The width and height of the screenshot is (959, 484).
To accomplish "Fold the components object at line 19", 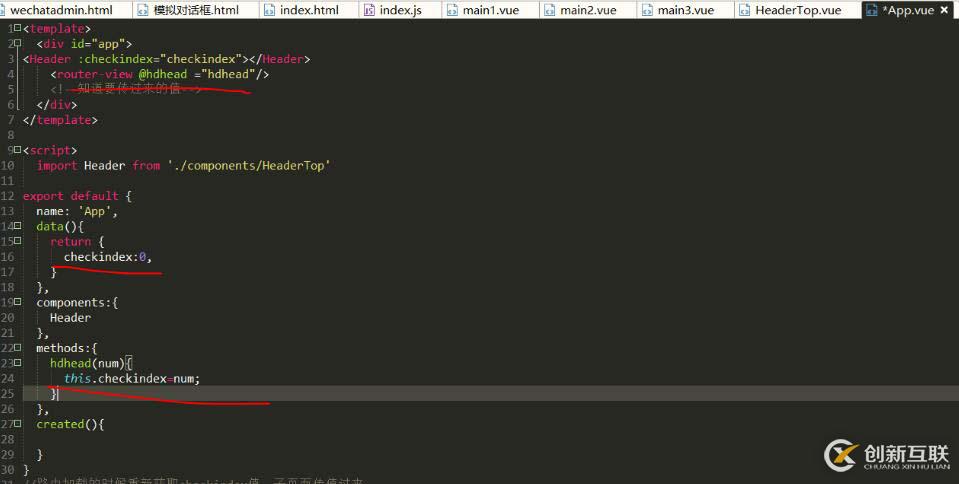I will click(x=17, y=302).
